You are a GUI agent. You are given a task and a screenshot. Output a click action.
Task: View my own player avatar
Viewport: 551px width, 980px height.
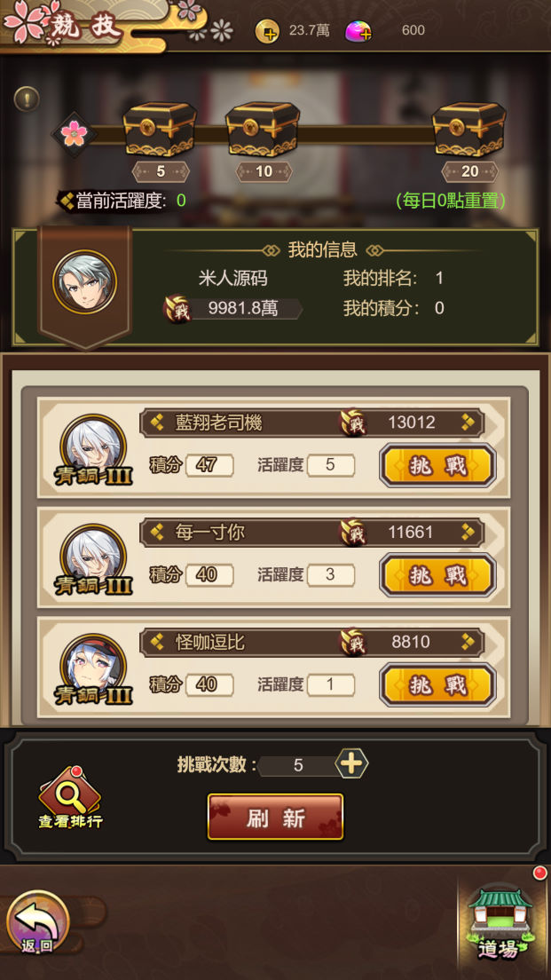tap(85, 282)
